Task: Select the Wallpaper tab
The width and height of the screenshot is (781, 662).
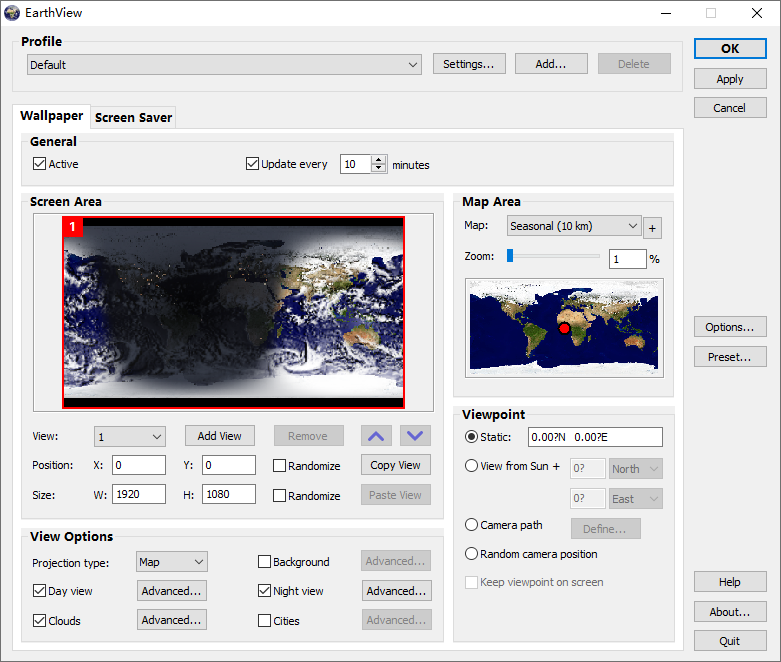Action: click(51, 116)
